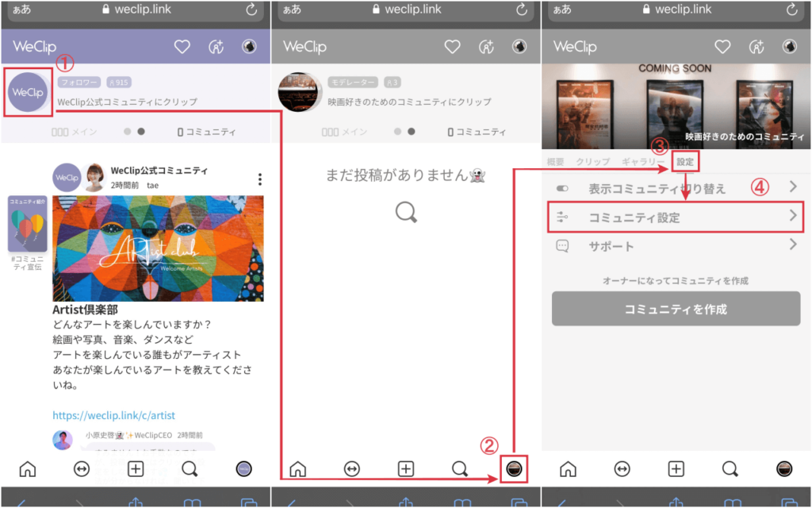Expand the コミュニティ設定 chevron
Image resolution: width=812 pixels, height=508 pixels.
point(793,216)
